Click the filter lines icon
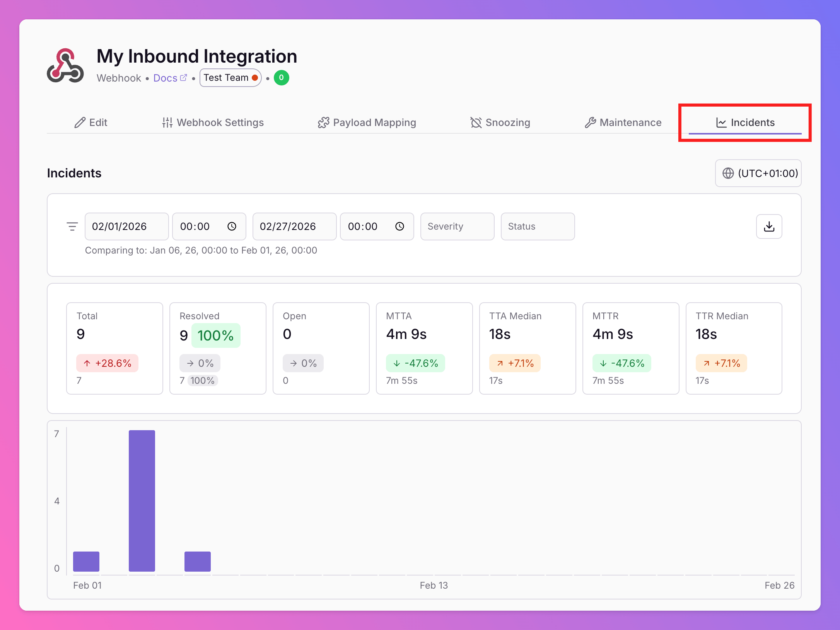This screenshot has width=840, height=630. point(72,226)
